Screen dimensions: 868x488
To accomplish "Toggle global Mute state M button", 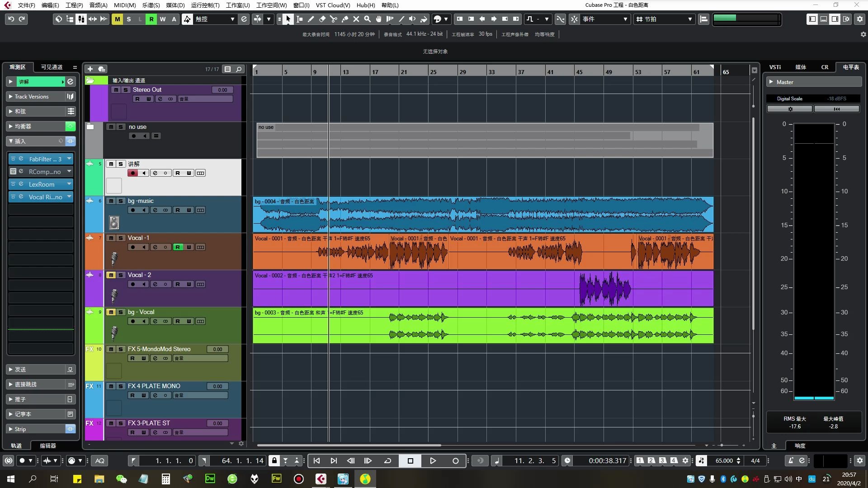I will [x=118, y=19].
